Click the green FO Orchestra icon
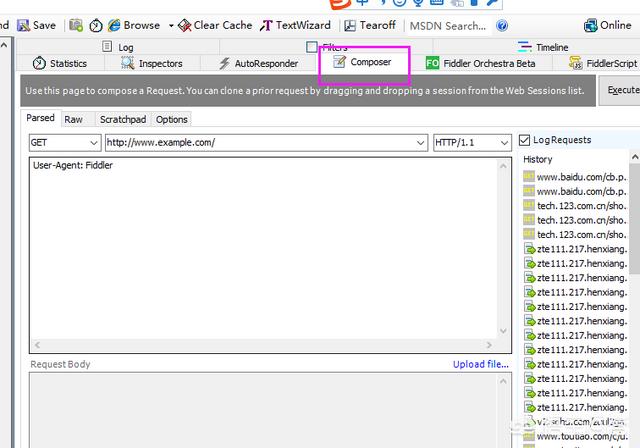Screen dimensions: 640x448 click(x=432, y=63)
